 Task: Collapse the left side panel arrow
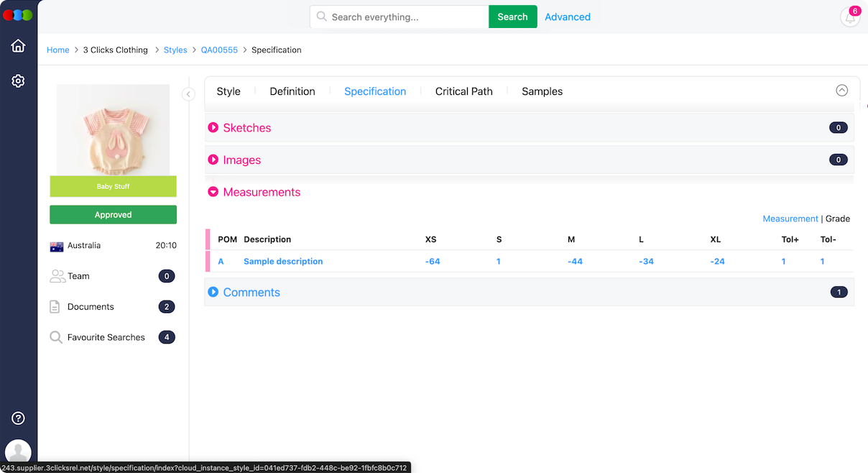[188, 94]
